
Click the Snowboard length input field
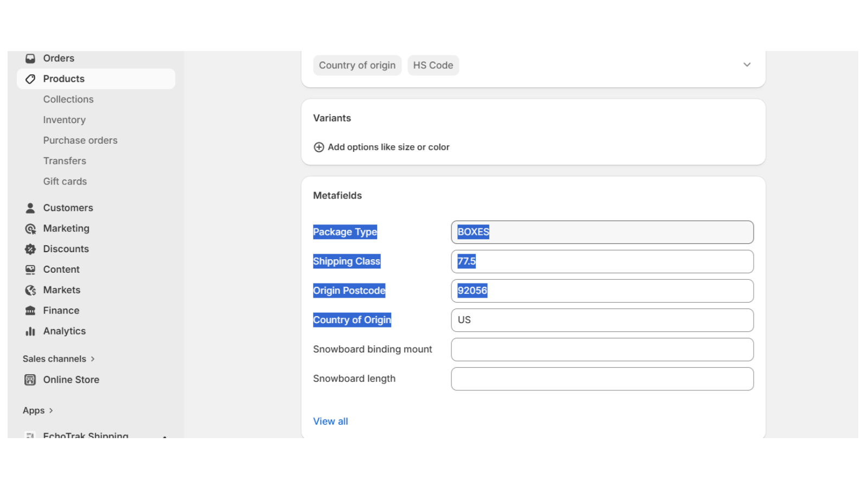point(602,378)
